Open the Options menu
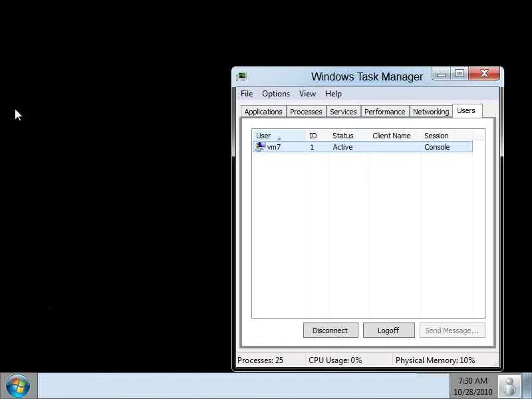 (x=276, y=94)
